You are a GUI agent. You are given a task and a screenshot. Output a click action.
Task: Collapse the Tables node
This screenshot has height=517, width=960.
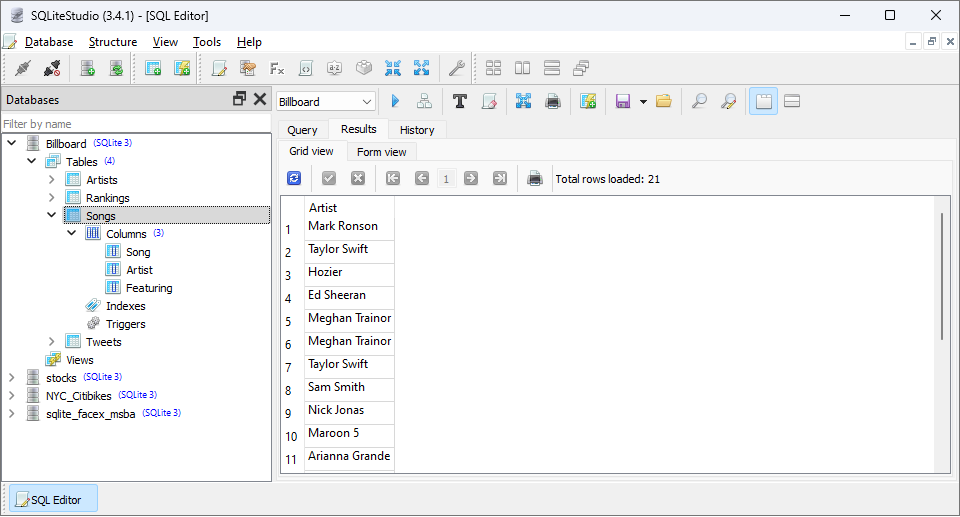point(32,161)
